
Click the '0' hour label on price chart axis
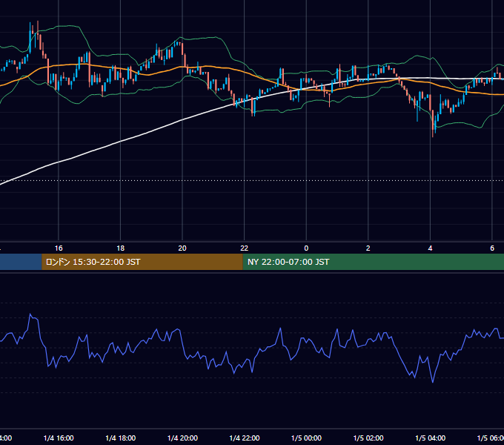(306, 248)
